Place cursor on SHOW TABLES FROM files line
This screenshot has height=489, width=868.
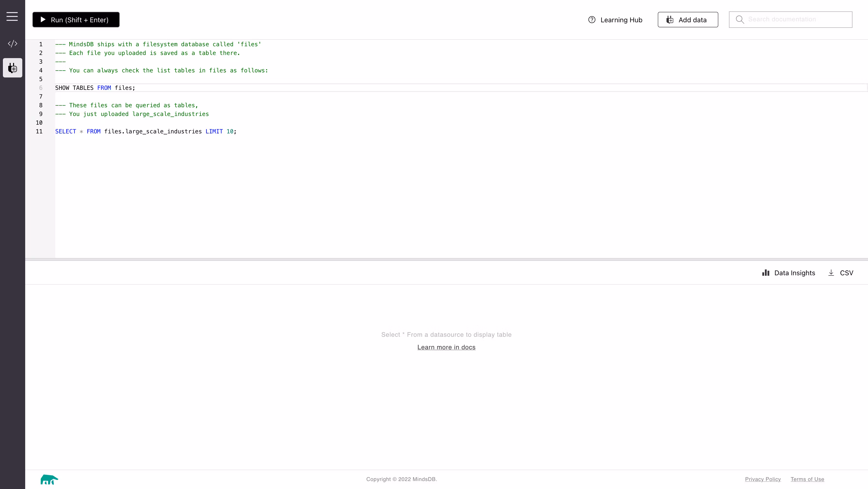point(95,88)
